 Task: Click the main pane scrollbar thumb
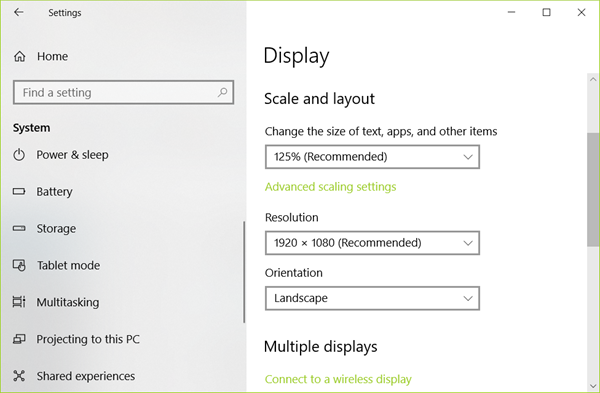pyautogui.click(x=593, y=190)
